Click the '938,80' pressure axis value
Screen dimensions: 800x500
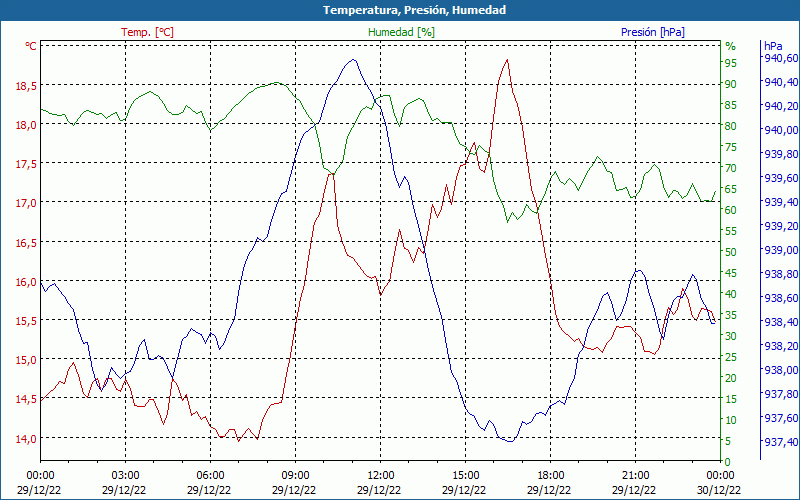click(781, 273)
